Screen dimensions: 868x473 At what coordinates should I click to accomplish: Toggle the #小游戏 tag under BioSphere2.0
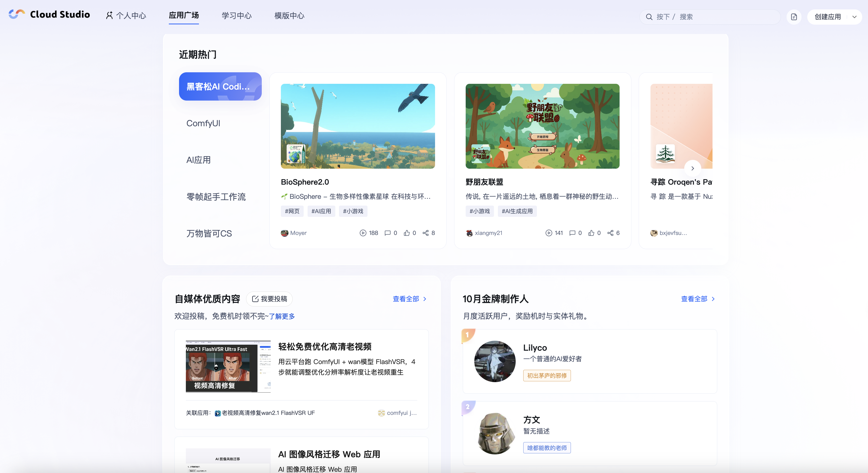[x=353, y=211]
